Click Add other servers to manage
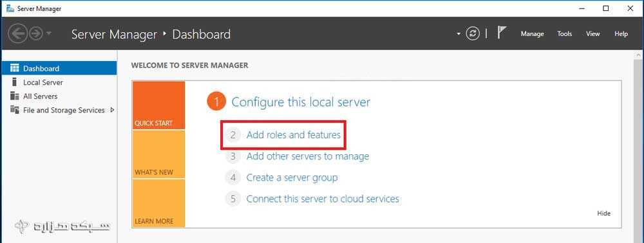 (308, 156)
